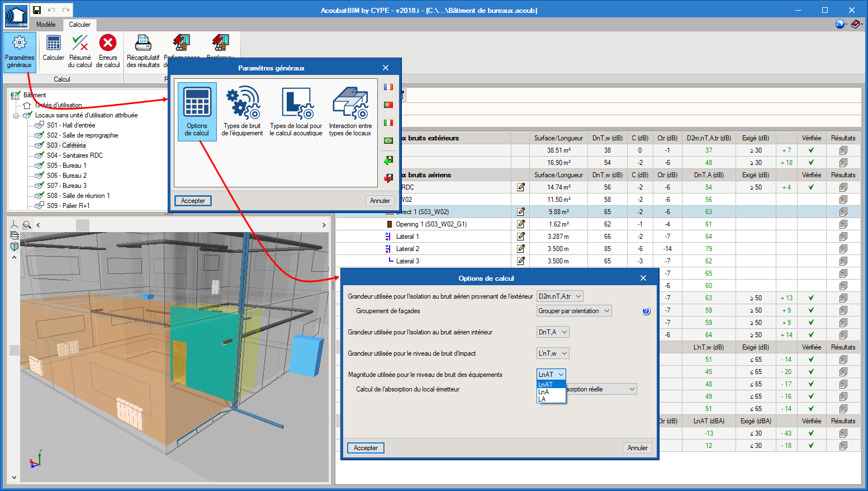Select S03 - Cafétéria in the tree
Viewport: 868px width, 491px height.
click(x=67, y=145)
